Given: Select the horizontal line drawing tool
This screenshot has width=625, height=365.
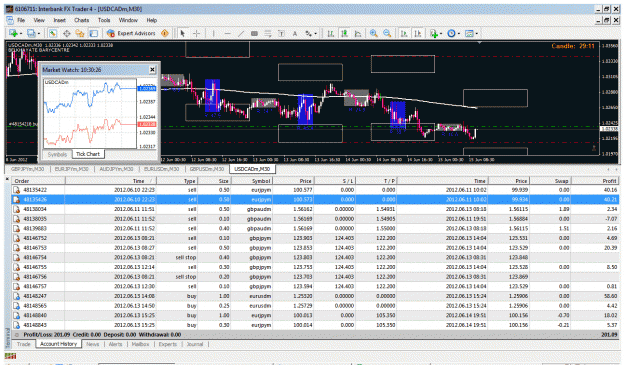Looking at the screenshot, I should (227, 33).
